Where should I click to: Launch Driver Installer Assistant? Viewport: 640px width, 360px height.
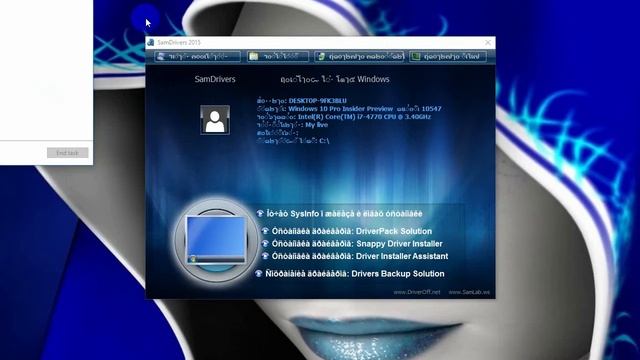[355, 256]
